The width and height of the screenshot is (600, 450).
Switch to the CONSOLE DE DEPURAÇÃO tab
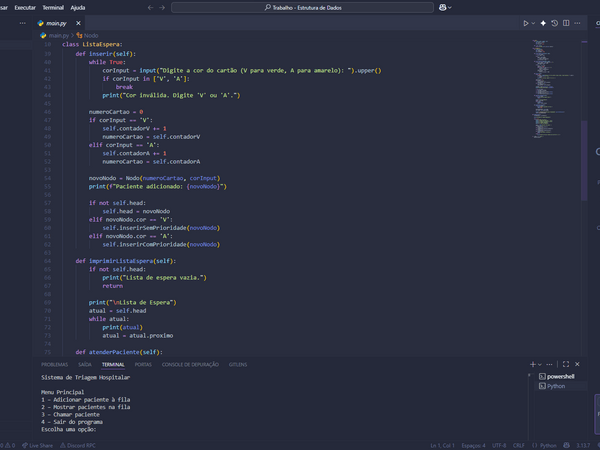tap(190, 365)
